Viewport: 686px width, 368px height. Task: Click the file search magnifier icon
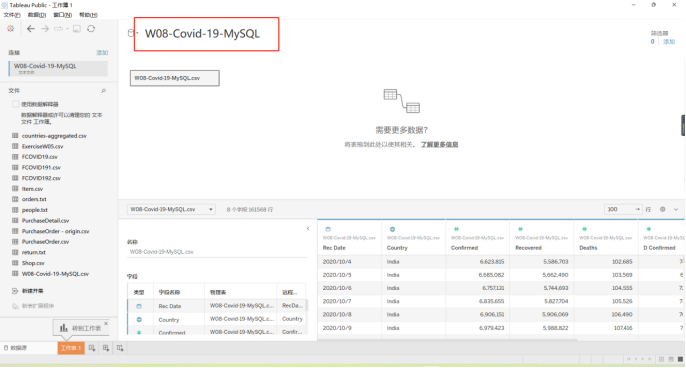[x=104, y=91]
